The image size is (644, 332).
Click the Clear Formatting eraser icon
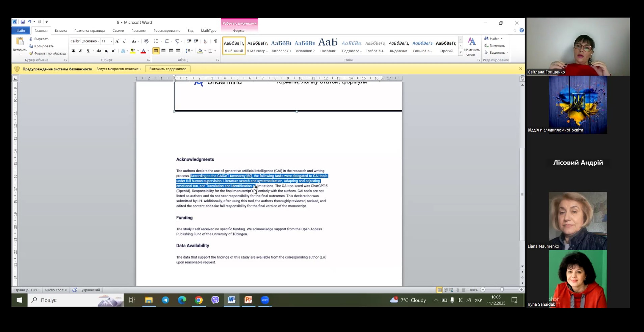[146, 41]
